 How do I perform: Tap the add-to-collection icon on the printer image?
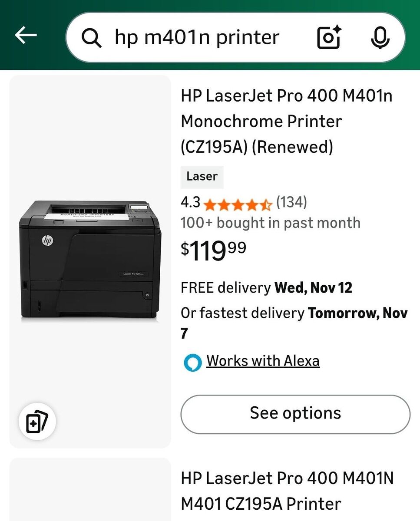37,422
